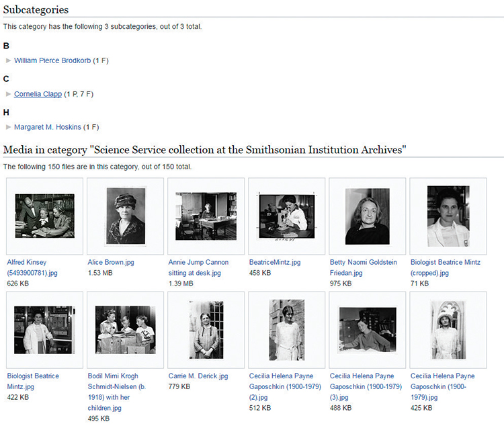
Task: Open the Carrie M. Derick thumbnail
Action: coord(206,330)
